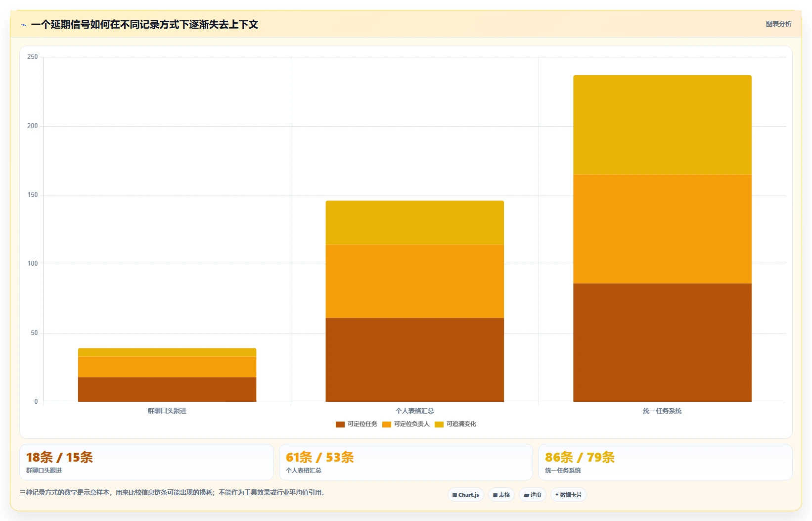812x521 pixels.
Task: Open the 18条 / 15条 data card
Action: click(x=146, y=462)
